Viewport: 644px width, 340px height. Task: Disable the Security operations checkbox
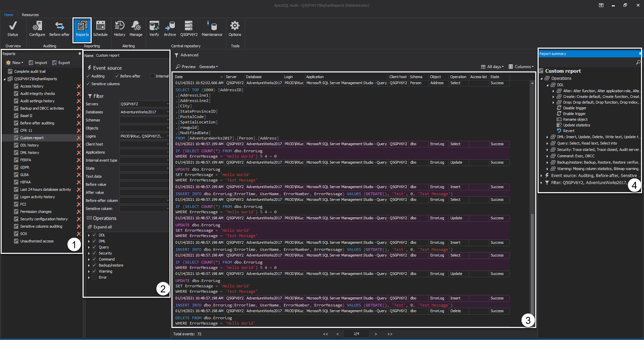(94, 253)
